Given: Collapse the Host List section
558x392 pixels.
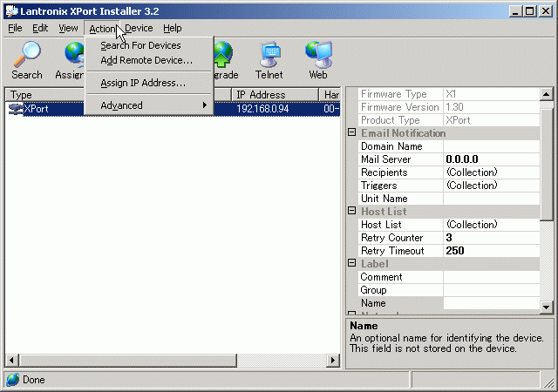Looking at the screenshot, I should [x=351, y=211].
